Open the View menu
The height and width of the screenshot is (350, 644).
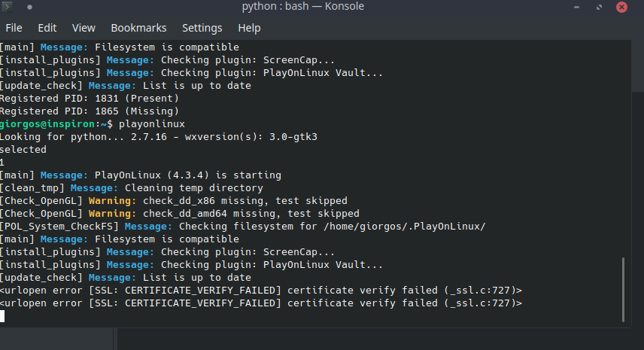(x=84, y=28)
